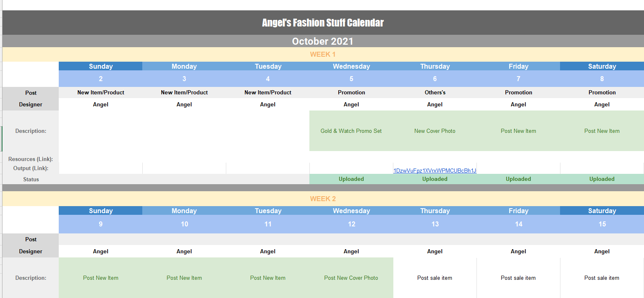The width and height of the screenshot is (644, 298).
Task: Select the New Cover Photo description cell
Action: click(435, 131)
